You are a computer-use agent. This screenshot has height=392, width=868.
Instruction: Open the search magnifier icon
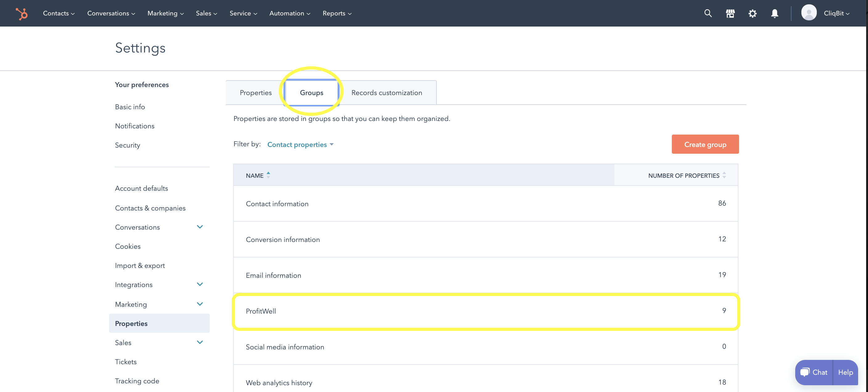pyautogui.click(x=708, y=14)
